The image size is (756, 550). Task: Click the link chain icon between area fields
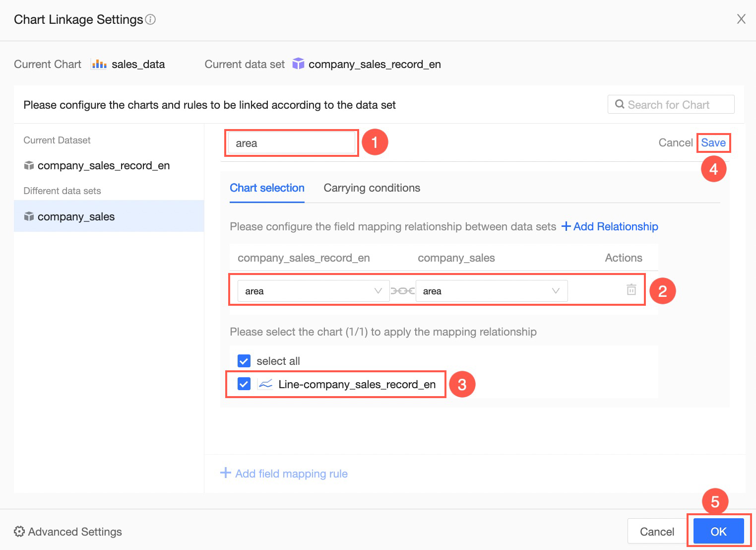402,291
